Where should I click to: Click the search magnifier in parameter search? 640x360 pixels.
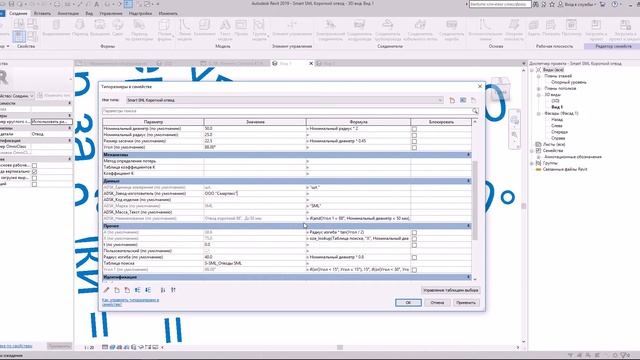coord(475,111)
